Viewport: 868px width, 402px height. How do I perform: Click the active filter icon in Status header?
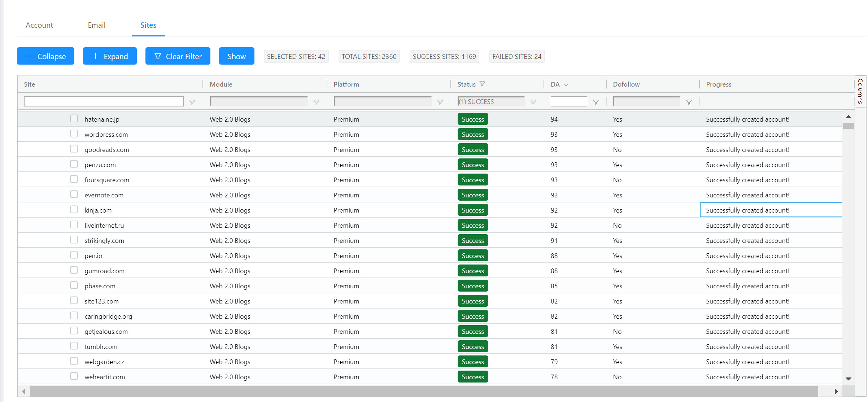click(482, 84)
